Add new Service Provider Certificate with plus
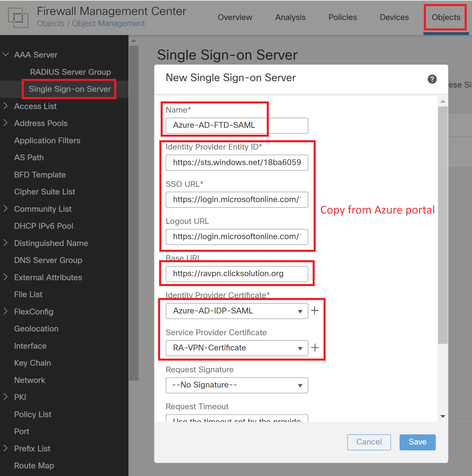Image resolution: width=472 pixels, height=476 pixels. pyautogui.click(x=315, y=347)
